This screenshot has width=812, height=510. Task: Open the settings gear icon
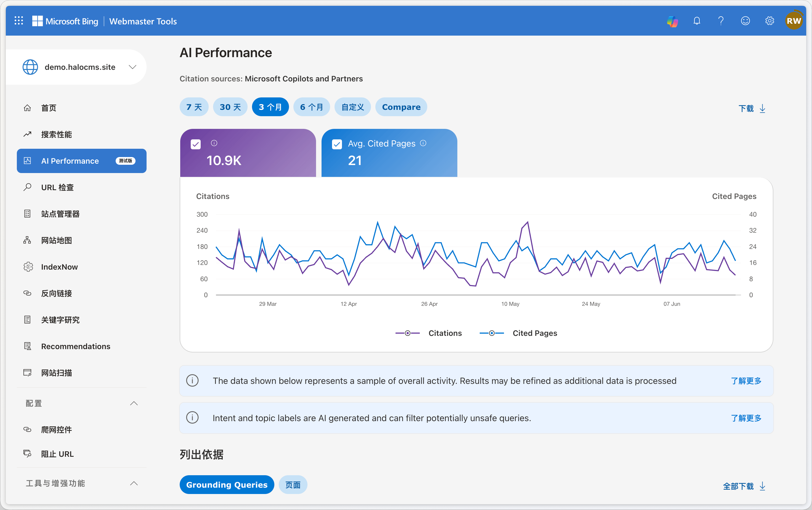769,21
